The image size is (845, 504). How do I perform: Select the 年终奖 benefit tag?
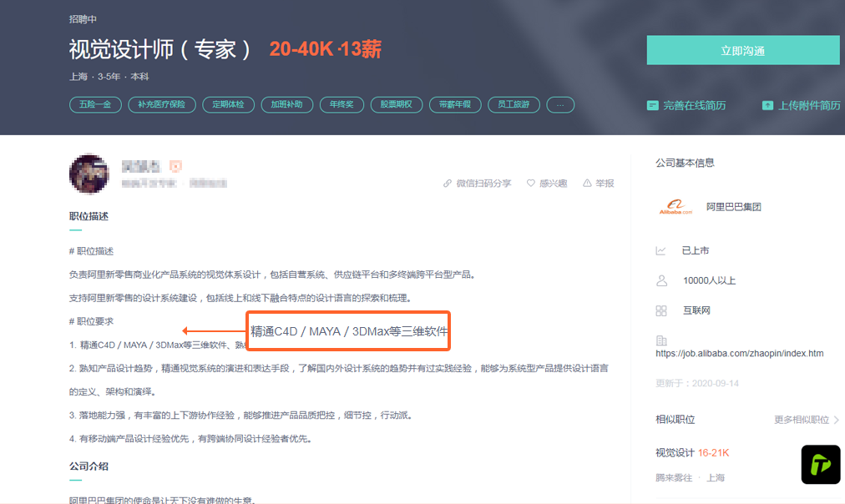pyautogui.click(x=342, y=104)
